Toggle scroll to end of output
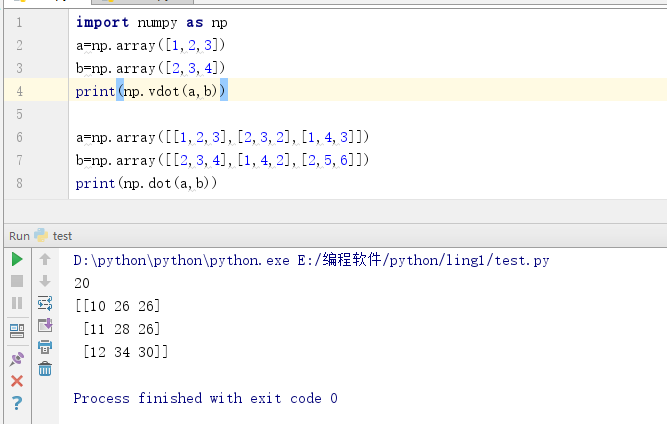 click(x=45, y=325)
